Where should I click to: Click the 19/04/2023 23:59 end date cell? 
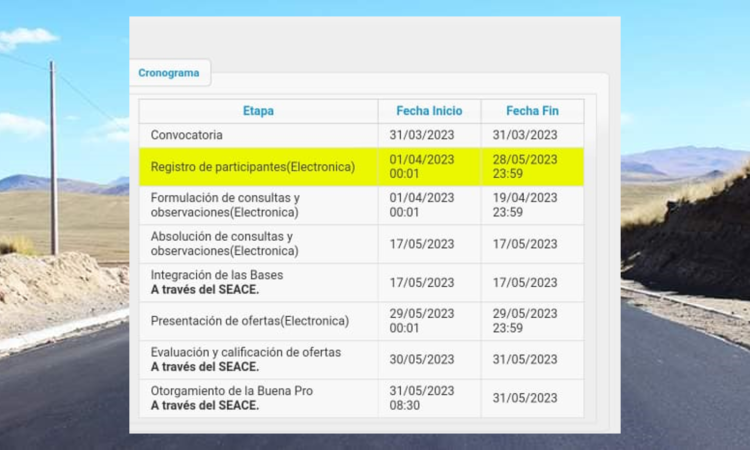(x=524, y=205)
